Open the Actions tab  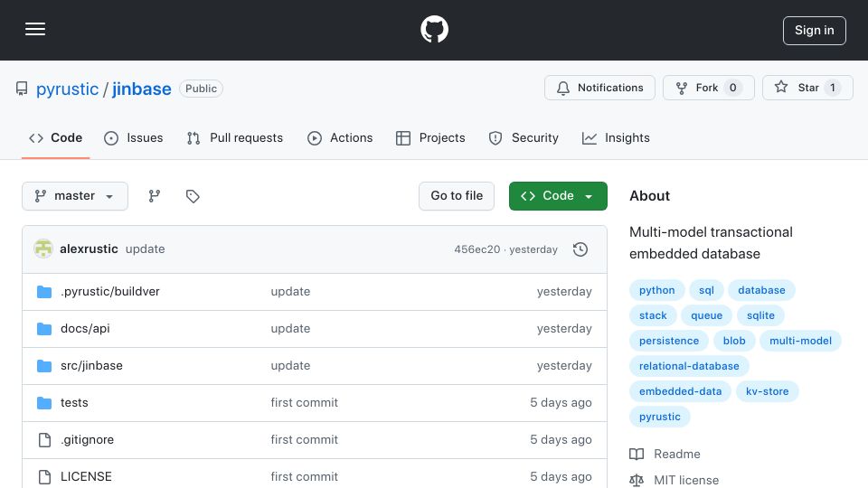[x=340, y=137]
